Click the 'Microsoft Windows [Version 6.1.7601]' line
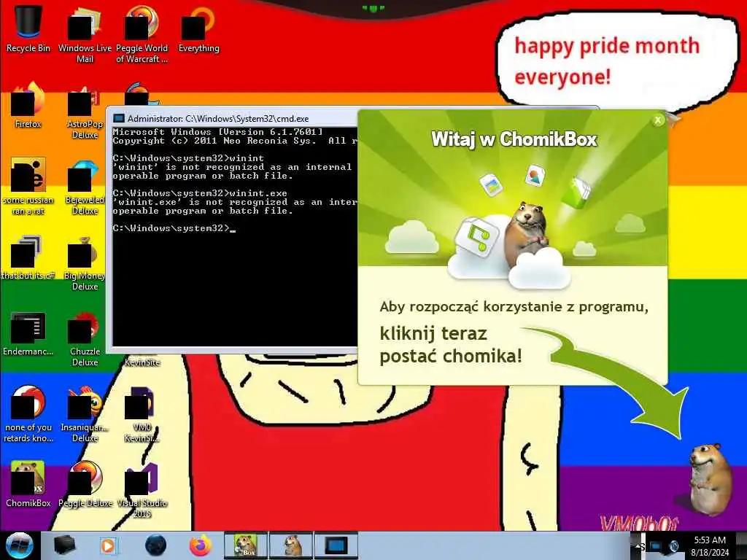 coord(218,132)
